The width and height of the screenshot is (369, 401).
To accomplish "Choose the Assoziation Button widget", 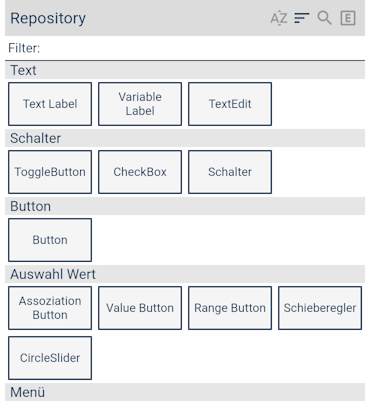I will tap(50, 308).
